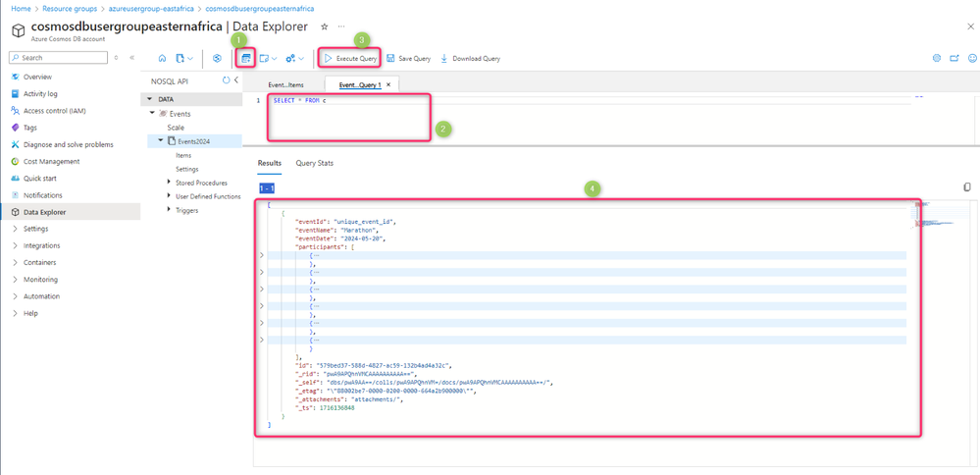Click the results minimap on right

pos(934,214)
